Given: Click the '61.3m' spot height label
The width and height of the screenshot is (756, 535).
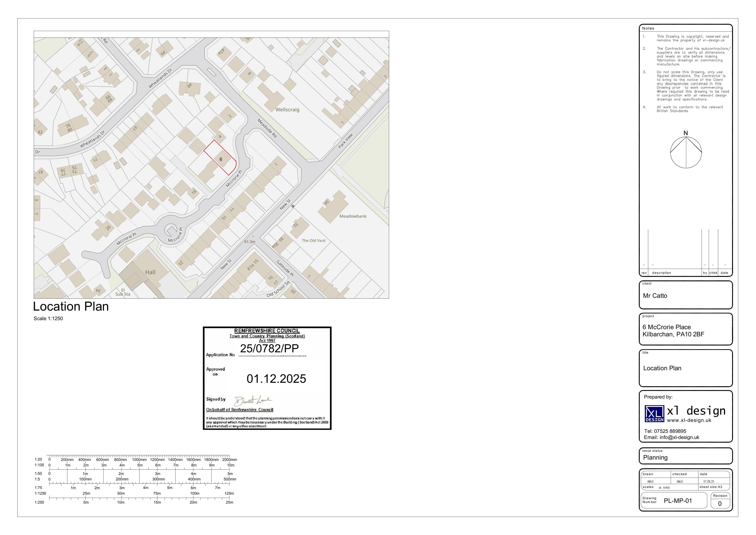Looking at the screenshot, I should coord(250,242).
